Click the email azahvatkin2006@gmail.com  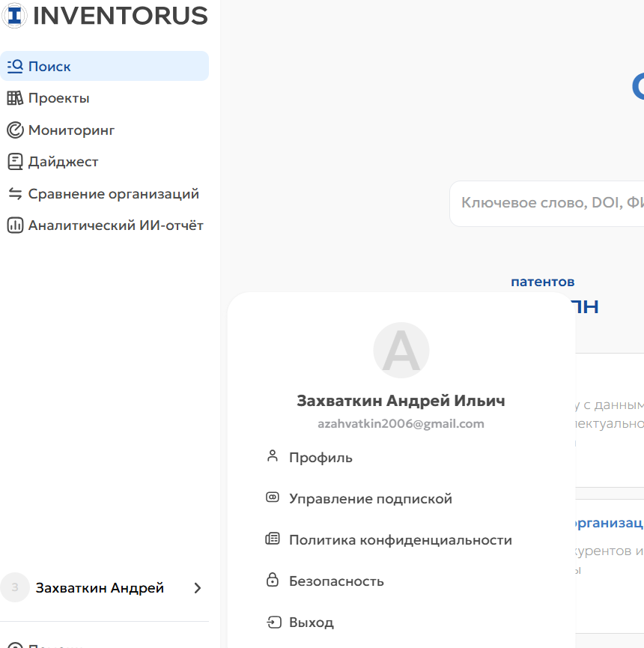coord(401,424)
